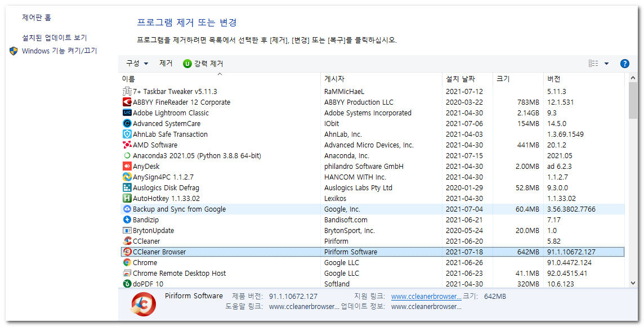This screenshot has height=327, width=644.
Task: Sort by the 크기 column header
Action: pos(517,78)
